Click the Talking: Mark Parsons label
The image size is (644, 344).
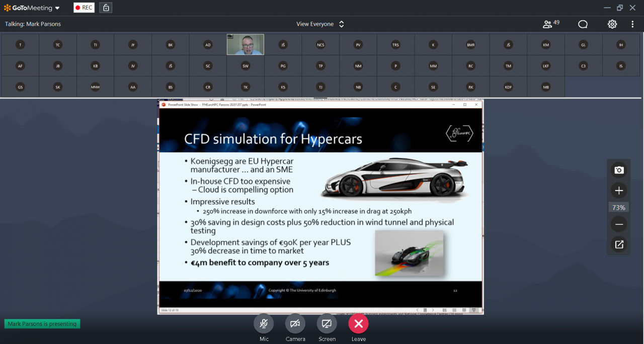coord(33,24)
